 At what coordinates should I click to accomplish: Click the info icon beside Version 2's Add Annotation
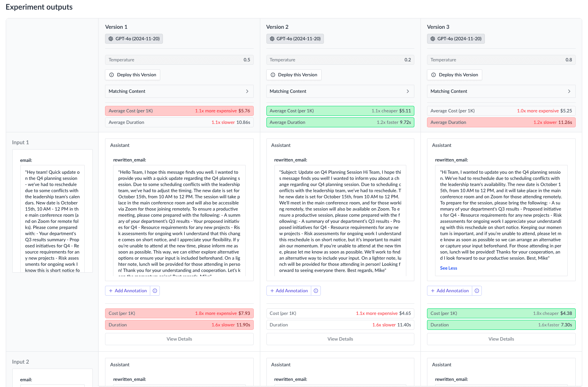point(316,290)
